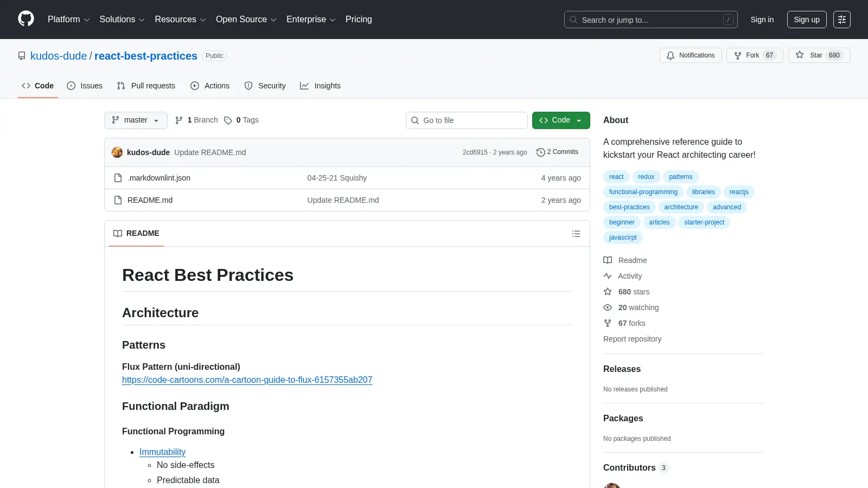868x488 pixels.
Task: Switch to the Actions tab
Action: pyautogui.click(x=210, y=86)
